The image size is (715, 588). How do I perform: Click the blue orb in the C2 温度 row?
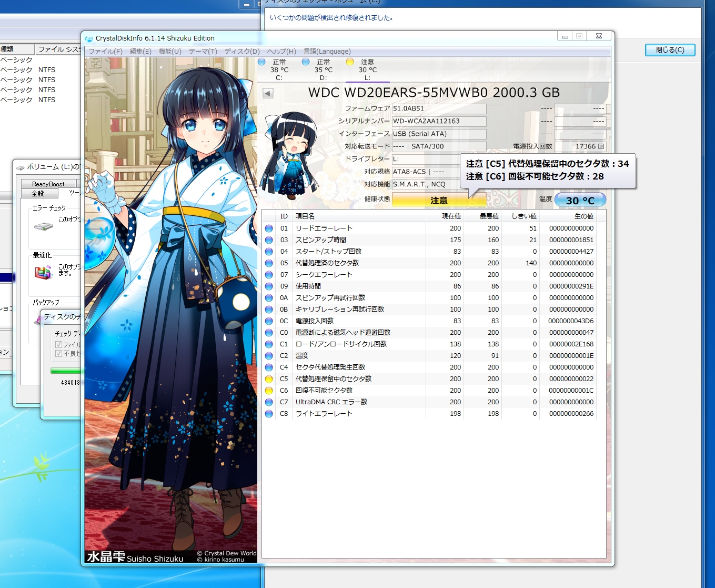coord(269,356)
